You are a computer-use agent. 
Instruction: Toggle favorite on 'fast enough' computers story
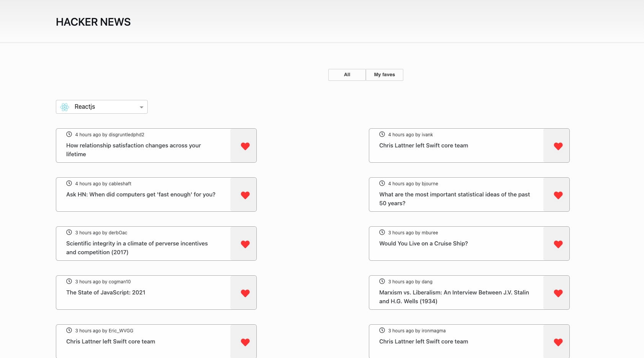(x=245, y=195)
